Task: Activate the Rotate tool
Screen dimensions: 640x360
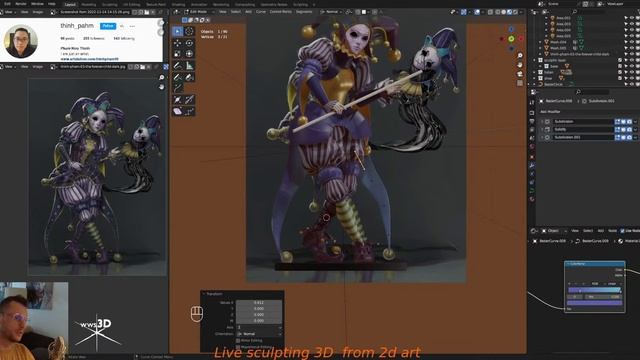Action: (x=189, y=43)
